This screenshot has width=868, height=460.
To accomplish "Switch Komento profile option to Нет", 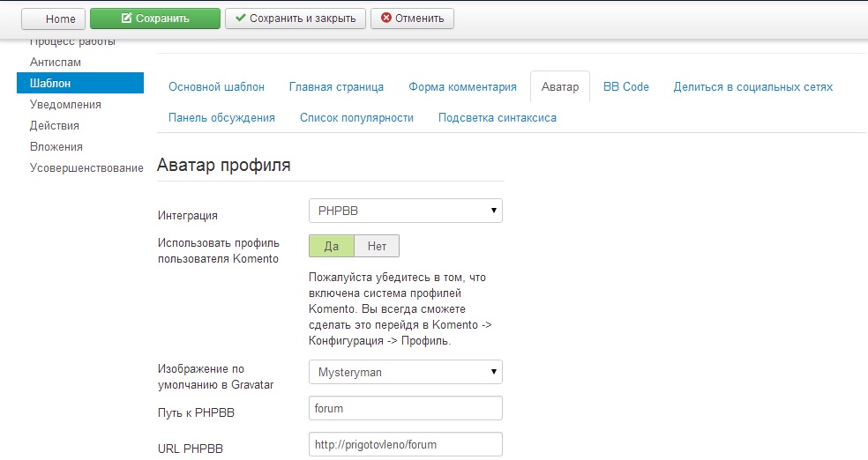I will [377, 246].
